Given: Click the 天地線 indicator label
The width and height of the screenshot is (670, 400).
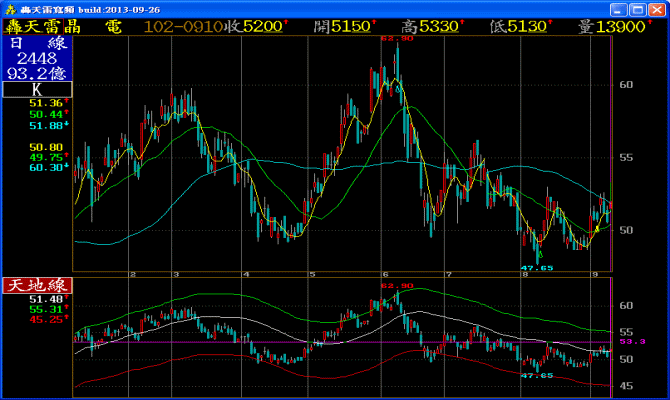Looking at the screenshot, I should pyautogui.click(x=37, y=285).
